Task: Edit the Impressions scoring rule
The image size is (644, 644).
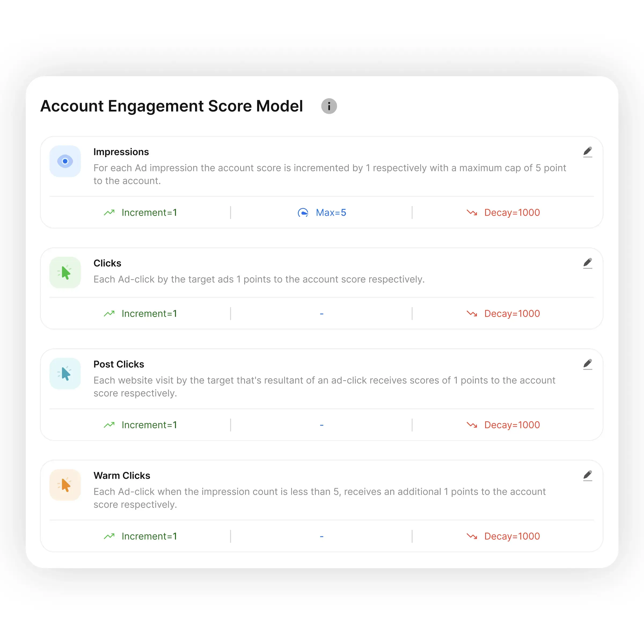Action: pos(587,152)
